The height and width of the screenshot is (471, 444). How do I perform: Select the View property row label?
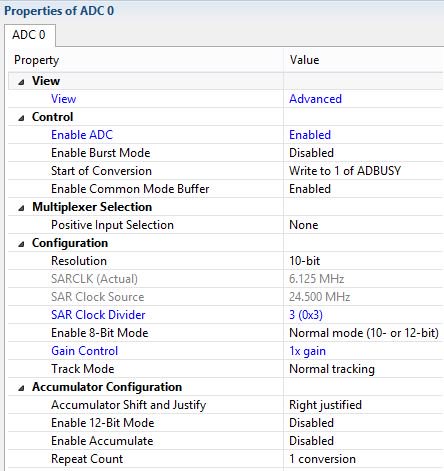64,99
